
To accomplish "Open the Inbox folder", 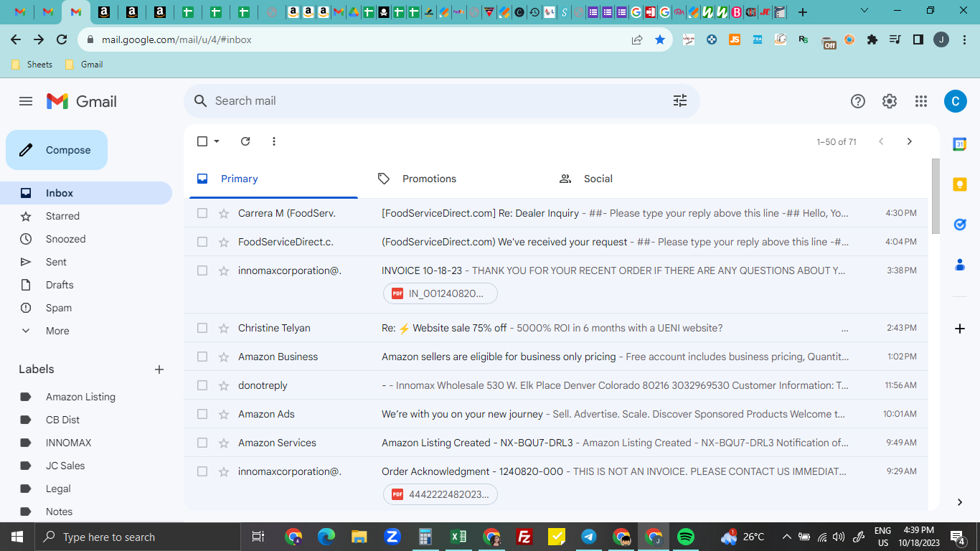I will 86,193.
